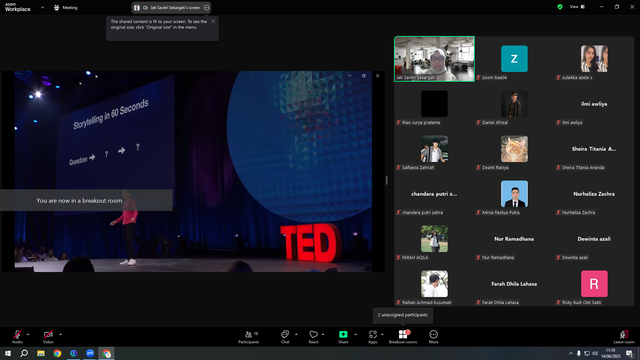Select Sheira Titania Ananda's tile

tap(594, 149)
